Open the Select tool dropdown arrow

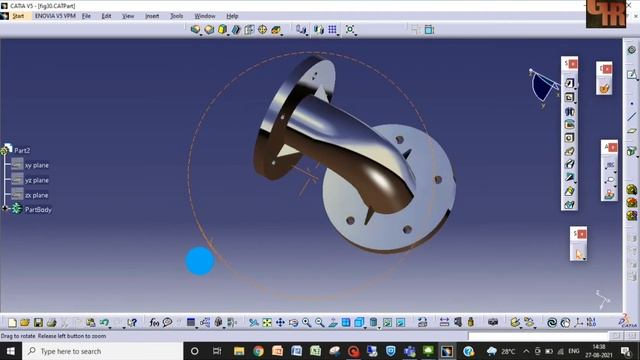pyautogui.click(x=584, y=259)
